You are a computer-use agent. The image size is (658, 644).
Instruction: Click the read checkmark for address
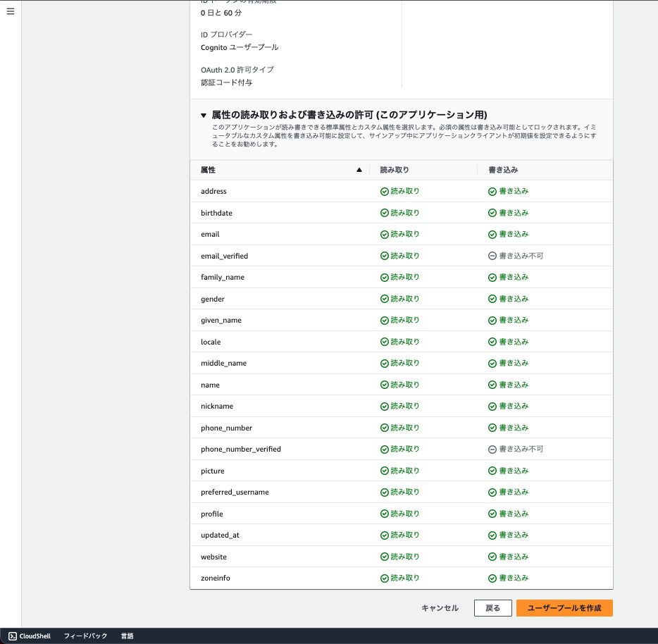pos(385,192)
